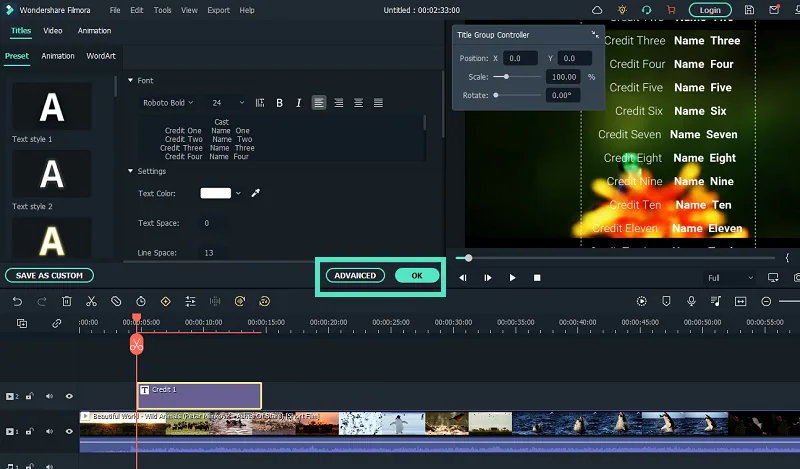
Task: Open the mail messages icon
Action: click(x=774, y=10)
